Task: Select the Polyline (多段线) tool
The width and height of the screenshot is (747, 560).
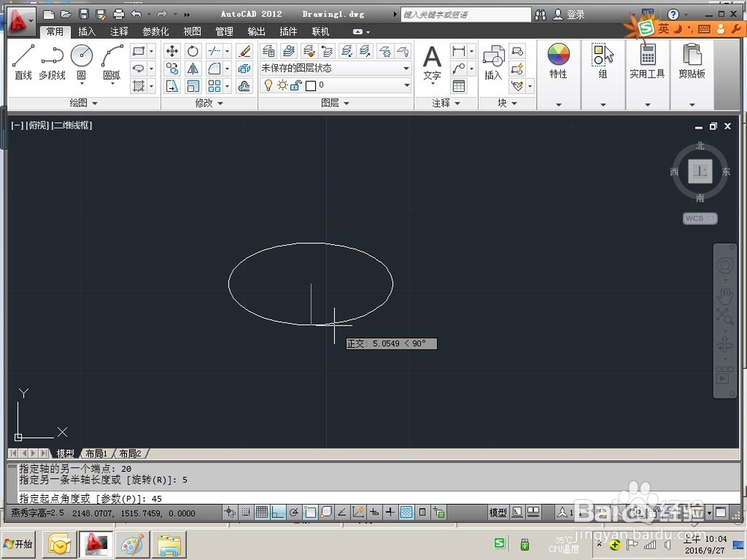Action: click(x=52, y=62)
